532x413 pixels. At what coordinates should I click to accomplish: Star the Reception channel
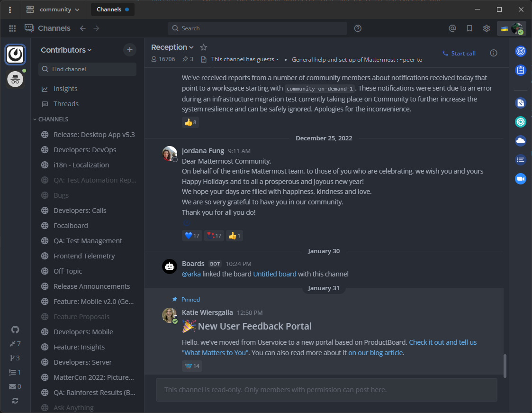point(203,47)
